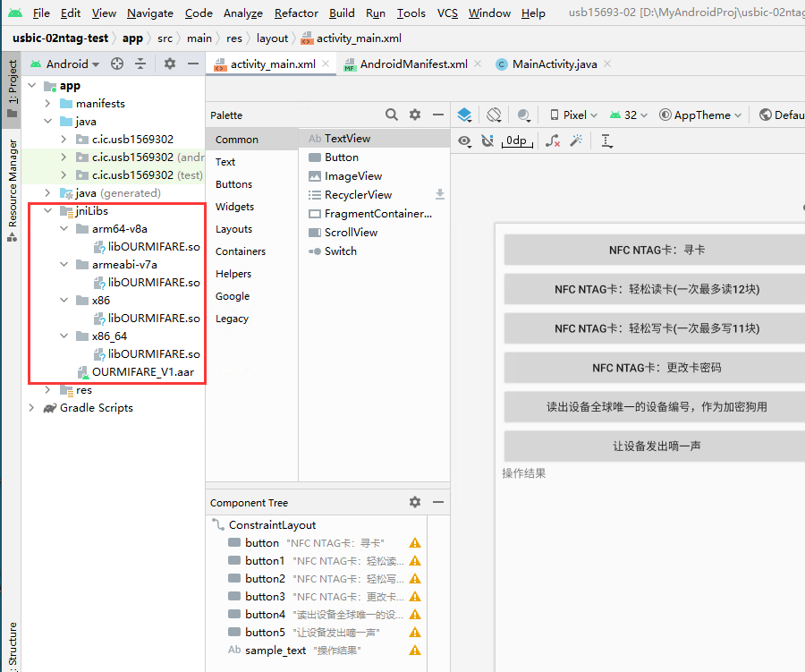Open the design surface layers selector
This screenshot has width=805, height=672.
coord(464,115)
